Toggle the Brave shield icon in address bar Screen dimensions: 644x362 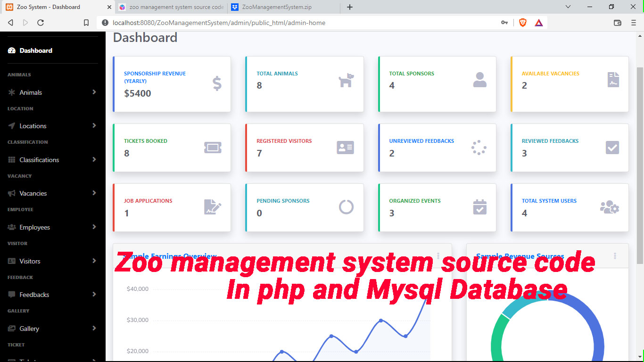(x=523, y=22)
